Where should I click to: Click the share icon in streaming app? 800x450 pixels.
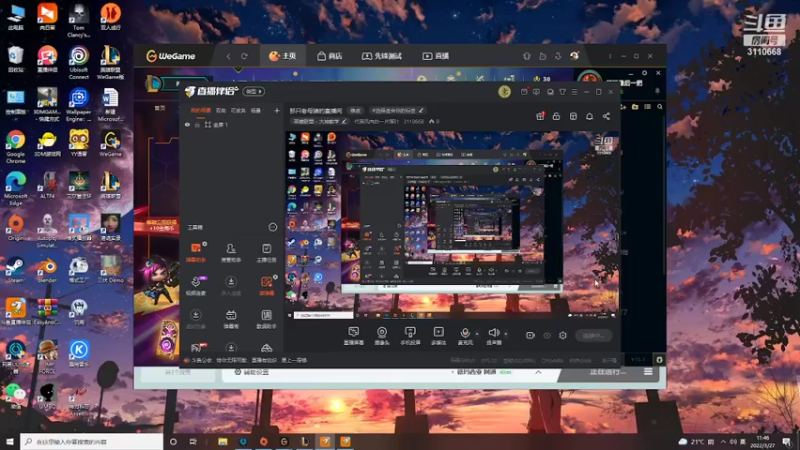(x=606, y=116)
